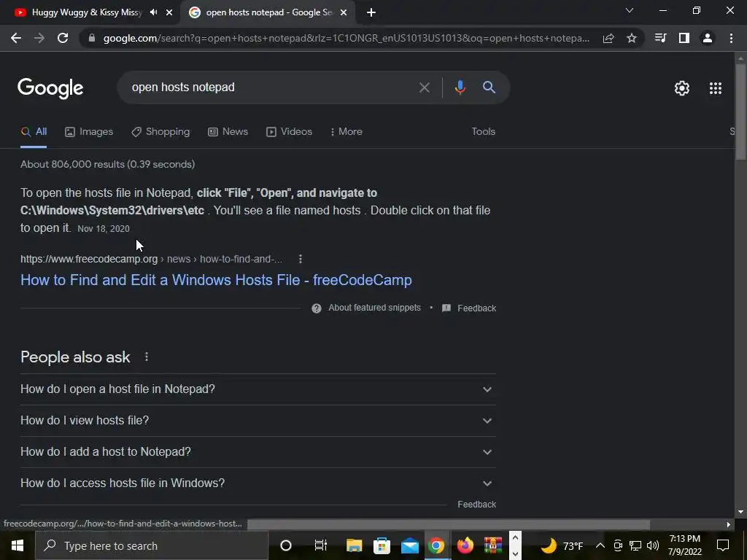Open Chrome profile avatar
Screen dimensions: 747x560
tap(708, 38)
